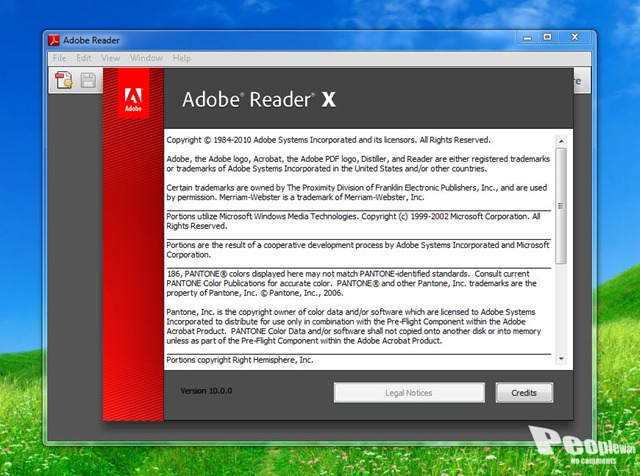Open the File menu
This screenshot has height=476, width=640.
pos(59,58)
